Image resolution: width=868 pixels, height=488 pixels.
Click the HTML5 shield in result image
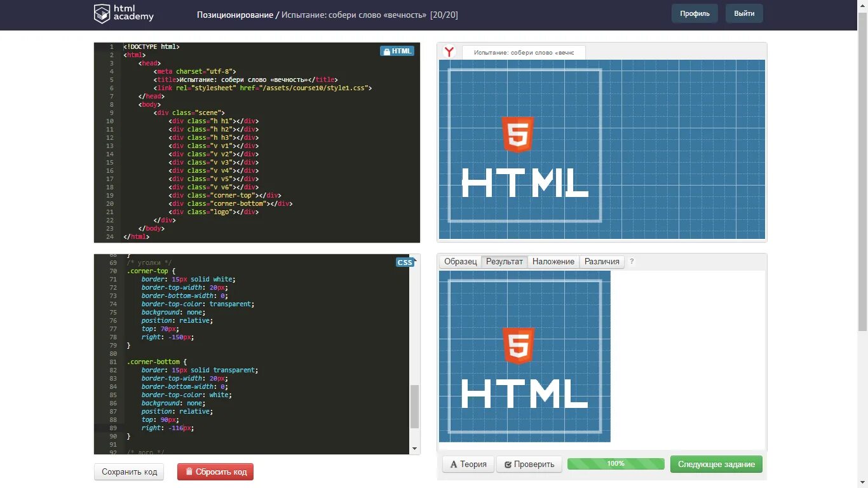[519, 345]
